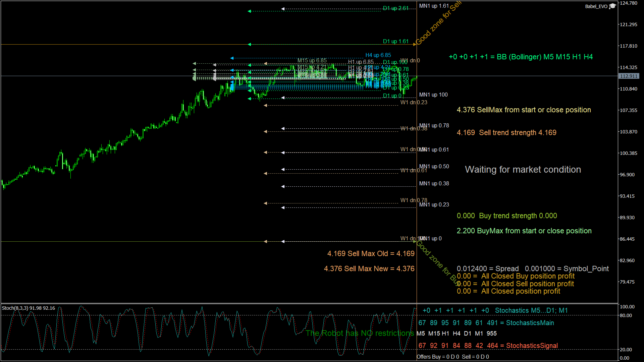Select the Good zone for Buy label
The image size is (644, 362).
439,263
